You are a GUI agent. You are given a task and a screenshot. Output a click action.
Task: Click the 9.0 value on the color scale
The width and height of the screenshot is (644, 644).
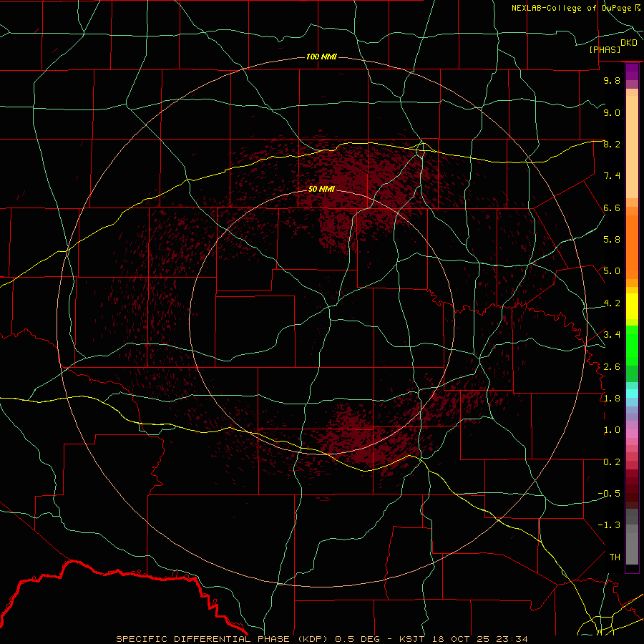click(x=612, y=112)
